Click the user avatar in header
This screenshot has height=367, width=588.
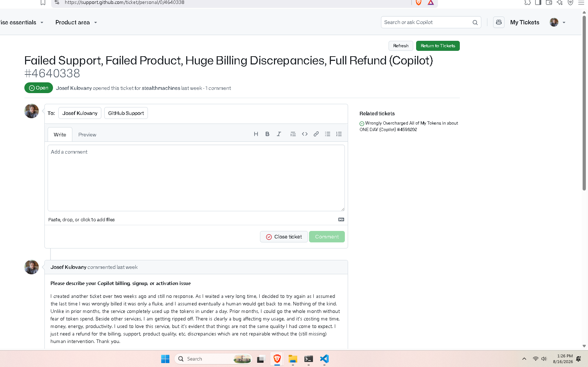coord(554,22)
